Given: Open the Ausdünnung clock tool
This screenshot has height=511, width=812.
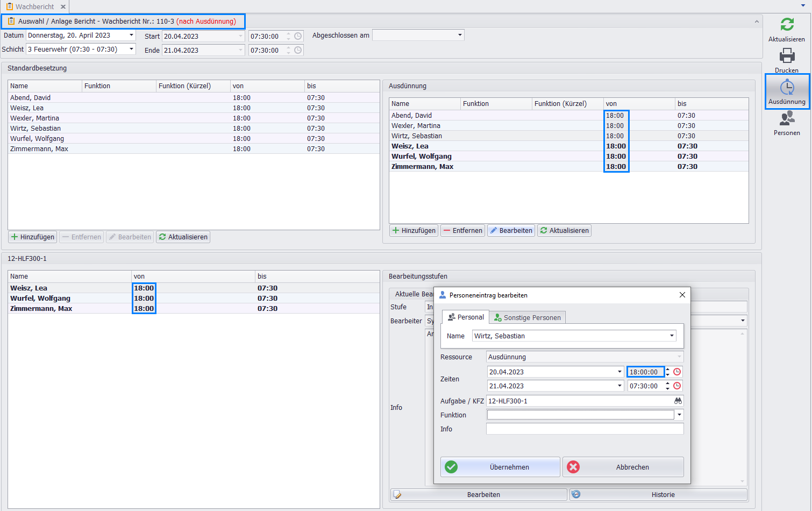Looking at the screenshot, I should click(x=787, y=87).
